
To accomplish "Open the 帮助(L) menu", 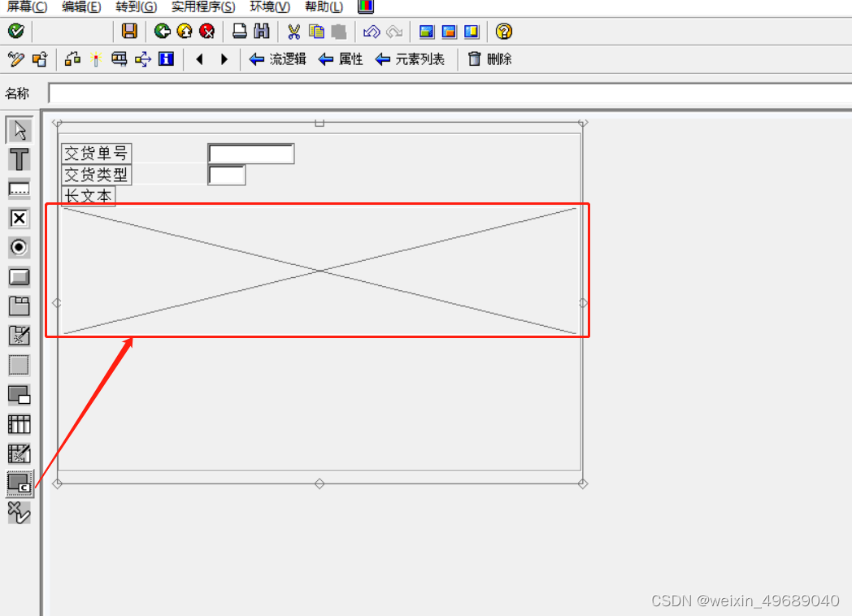I will [x=324, y=7].
